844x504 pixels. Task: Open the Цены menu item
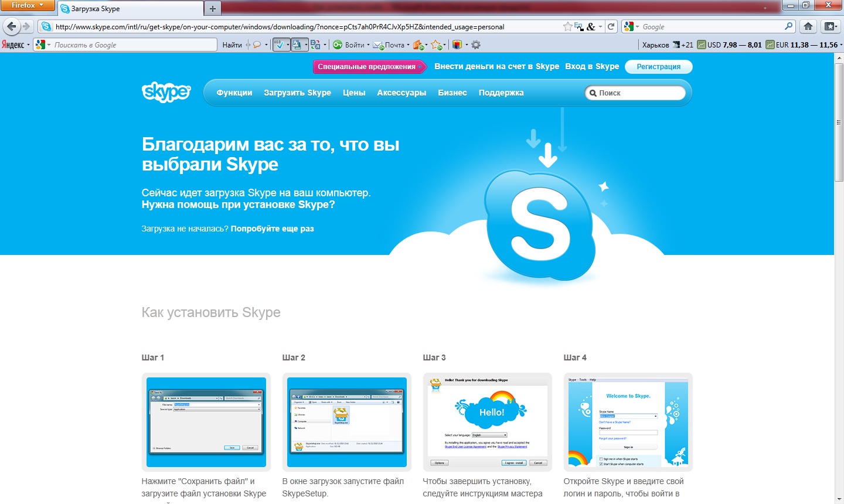(354, 93)
